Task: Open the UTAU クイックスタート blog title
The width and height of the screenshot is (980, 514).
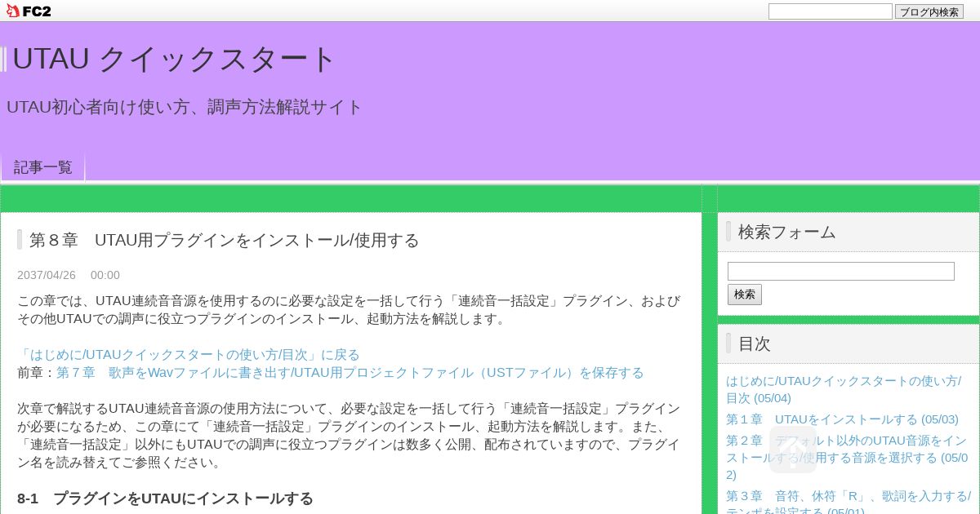Action: [x=174, y=59]
